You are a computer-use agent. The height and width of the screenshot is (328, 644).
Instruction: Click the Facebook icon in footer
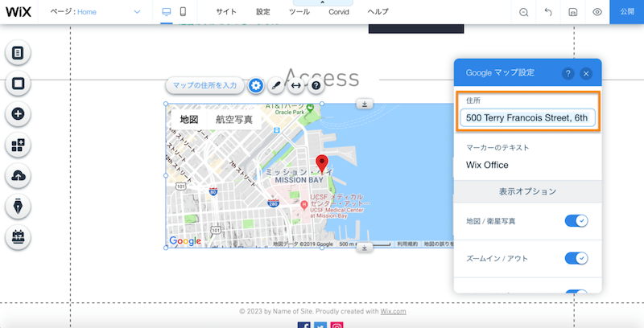(304, 326)
